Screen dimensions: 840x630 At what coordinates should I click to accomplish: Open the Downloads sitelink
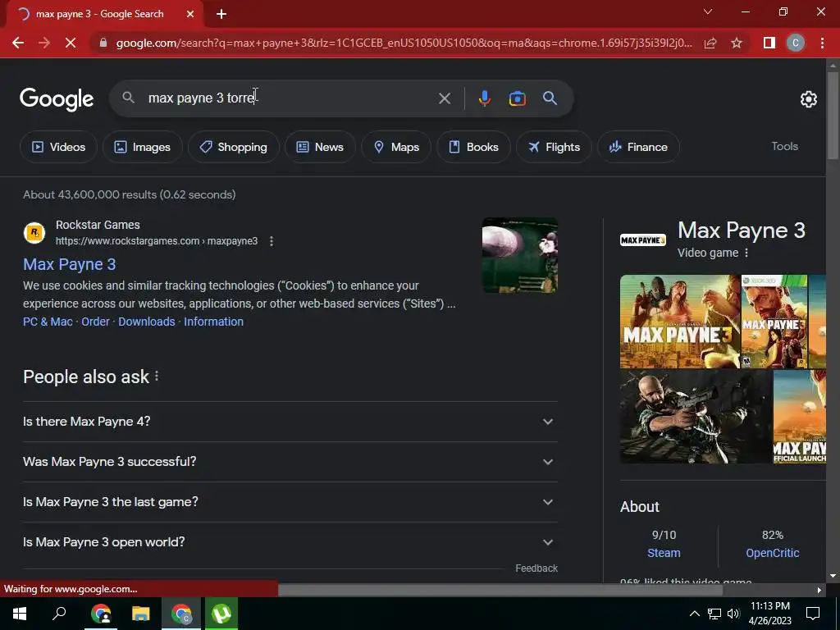[147, 322]
